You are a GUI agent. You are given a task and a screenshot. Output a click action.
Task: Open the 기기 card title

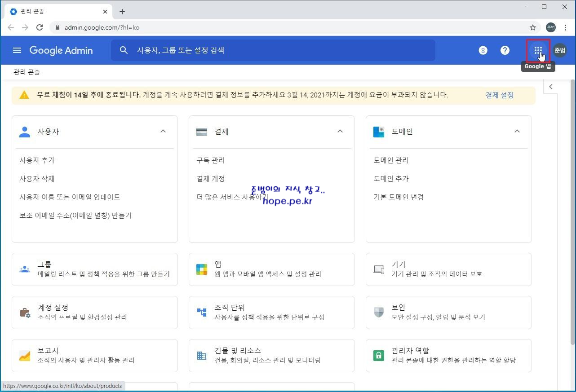(399, 264)
